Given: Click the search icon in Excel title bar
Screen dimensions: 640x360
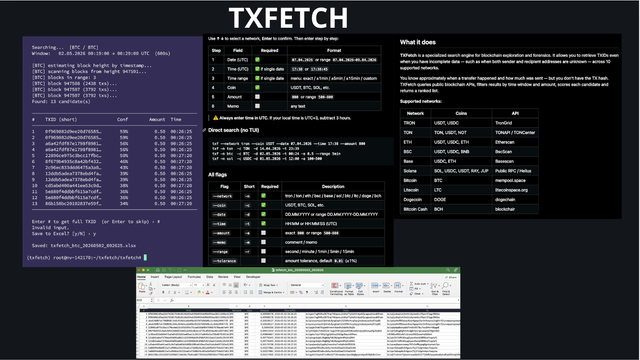Looking at the screenshot, I should (x=448, y=270).
